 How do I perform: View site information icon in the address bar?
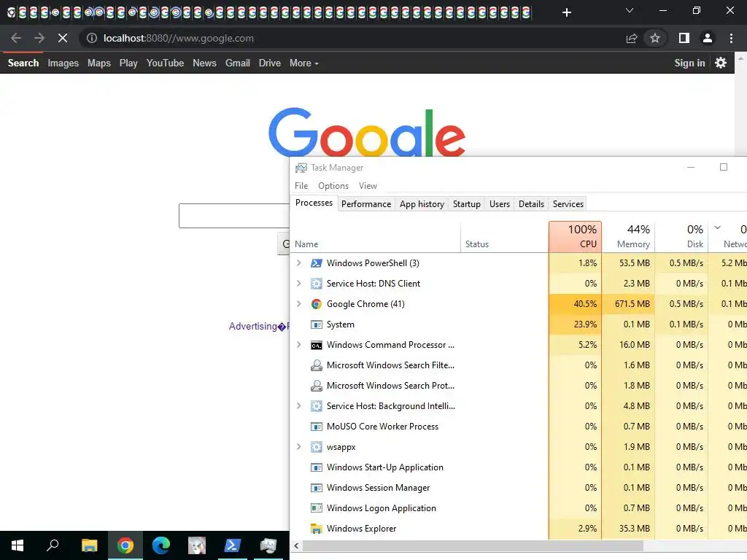[x=91, y=38]
